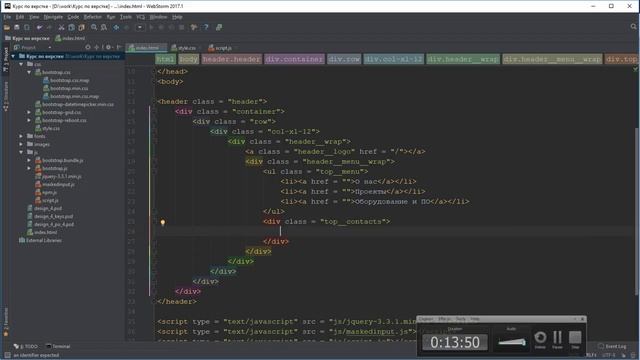
Task: Click the Search Everywhere magnifier icon
Action: click(633, 27)
